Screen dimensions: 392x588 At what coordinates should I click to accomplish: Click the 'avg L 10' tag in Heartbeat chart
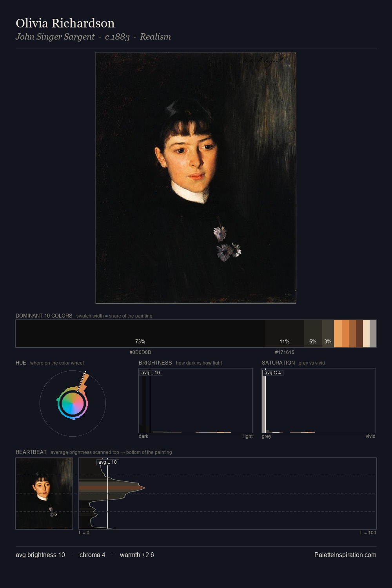tap(107, 462)
